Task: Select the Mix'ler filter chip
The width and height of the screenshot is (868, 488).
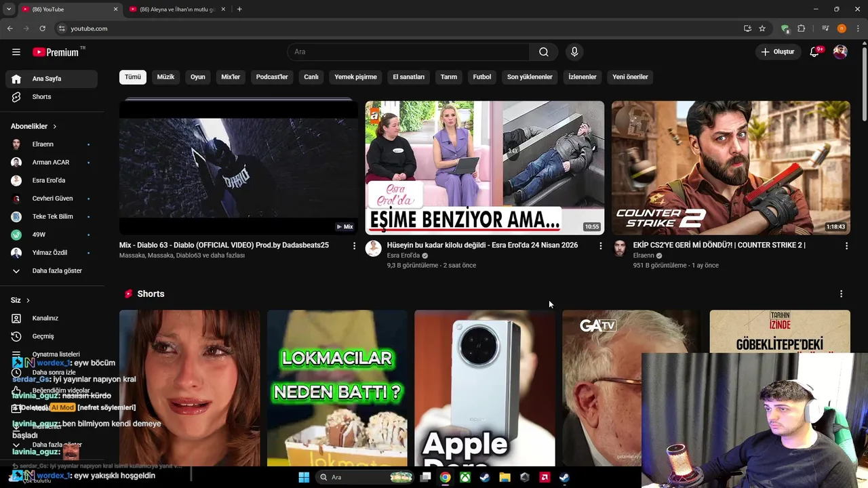Action: 231,77
